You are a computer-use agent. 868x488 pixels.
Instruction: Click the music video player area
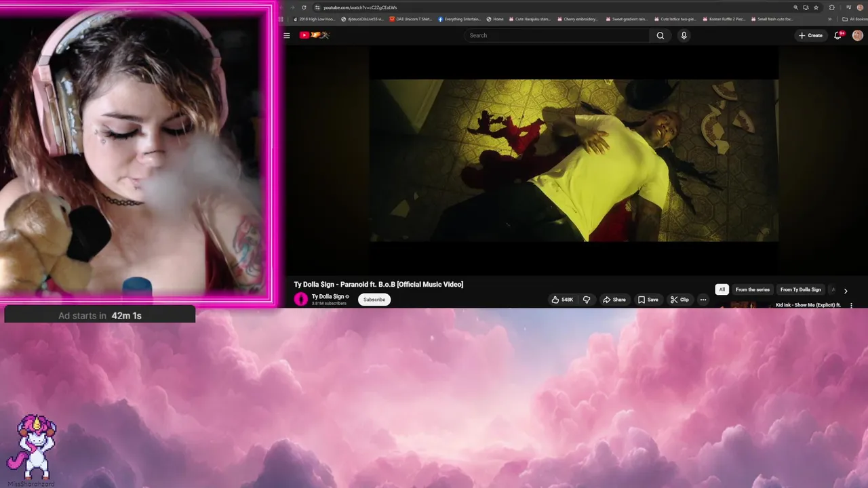coord(574,161)
